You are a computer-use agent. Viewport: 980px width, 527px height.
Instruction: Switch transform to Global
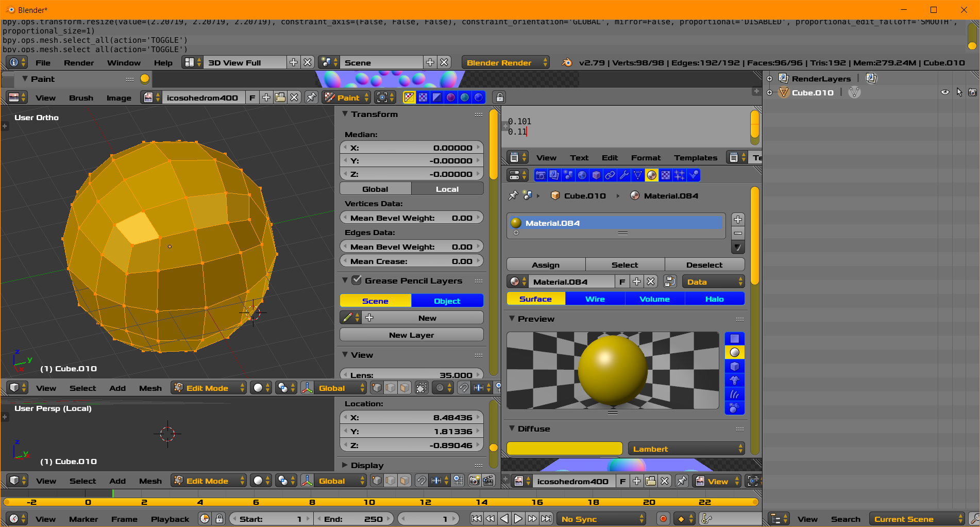[x=376, y=189]
